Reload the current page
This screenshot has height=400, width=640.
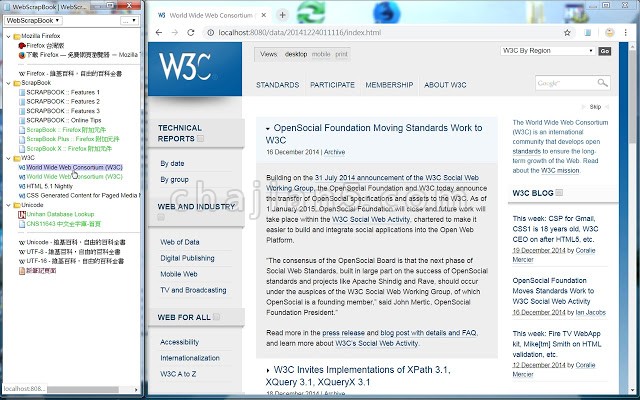pos(191,33)
